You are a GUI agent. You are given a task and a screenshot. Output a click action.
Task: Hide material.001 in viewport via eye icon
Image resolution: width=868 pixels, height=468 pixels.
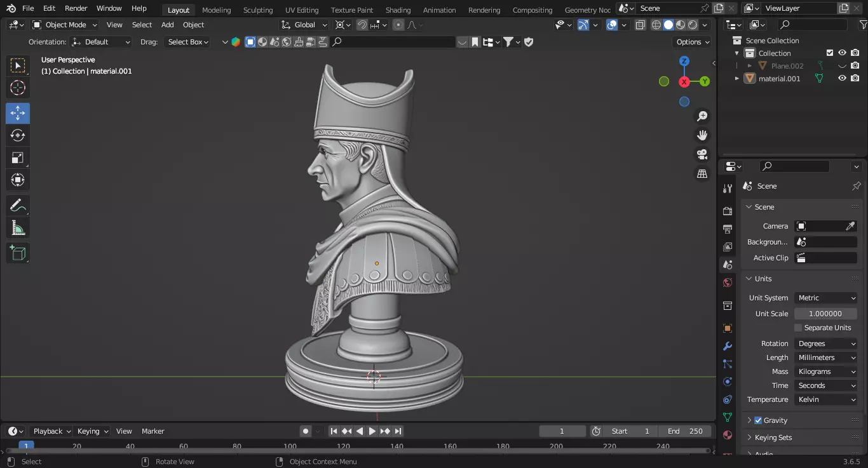[842, 78]
